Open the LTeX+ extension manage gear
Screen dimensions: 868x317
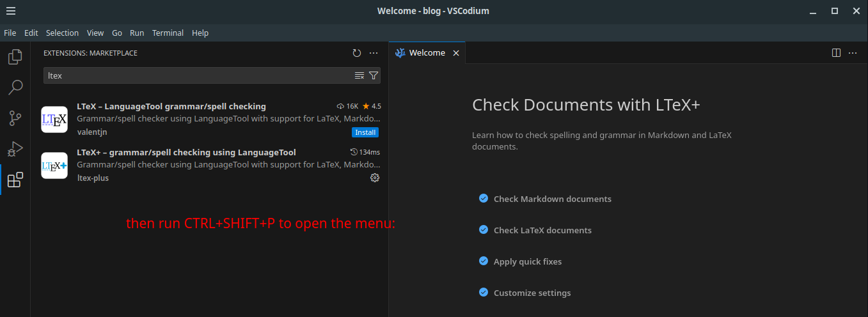pyautogui.click(x=375, y=178)
